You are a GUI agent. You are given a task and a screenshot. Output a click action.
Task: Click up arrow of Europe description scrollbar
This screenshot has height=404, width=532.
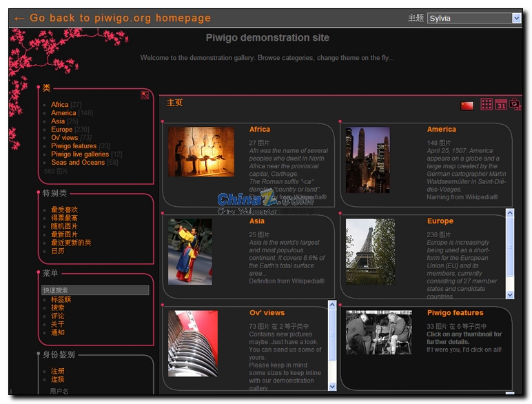(x=510, y=213)
